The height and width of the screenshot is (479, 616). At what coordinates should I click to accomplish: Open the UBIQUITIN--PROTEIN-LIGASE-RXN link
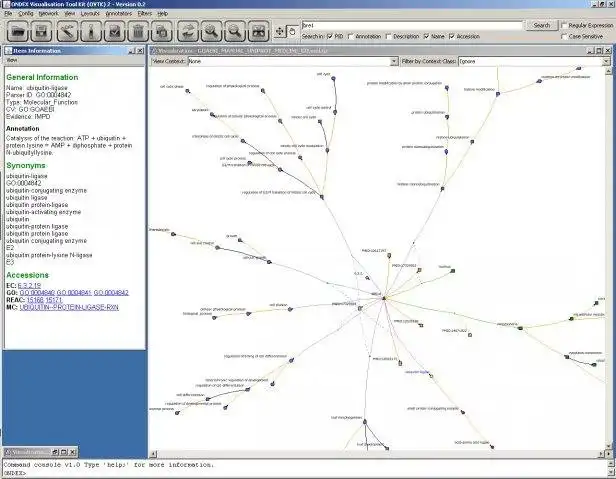[x=69, y=307]
